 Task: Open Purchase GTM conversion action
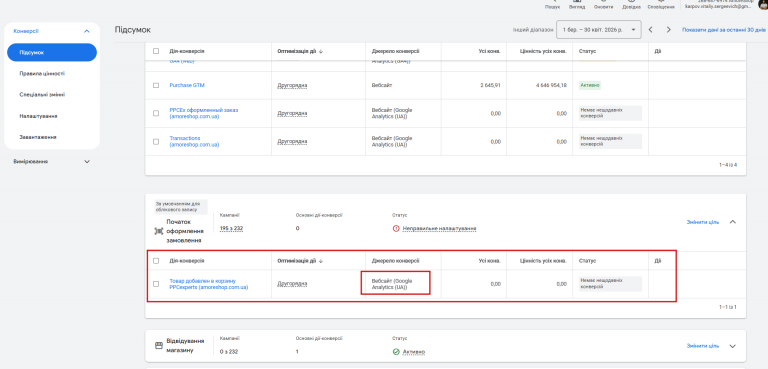coord(187,85)
